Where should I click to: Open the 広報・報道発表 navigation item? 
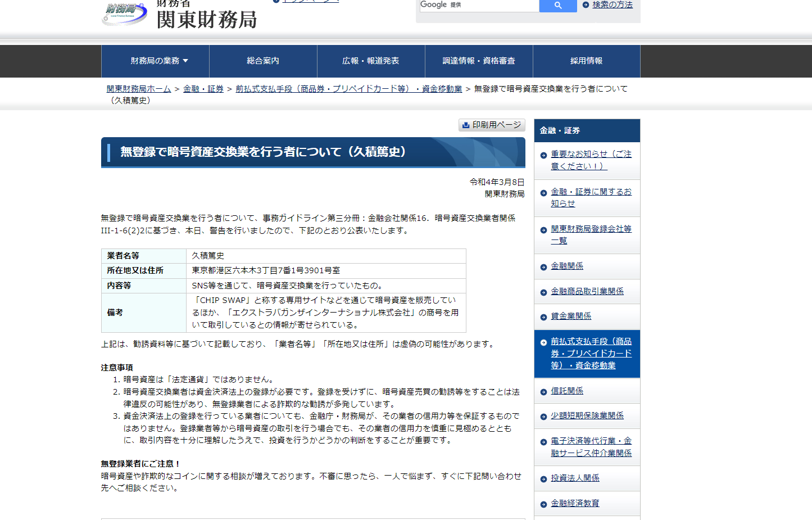371,61
